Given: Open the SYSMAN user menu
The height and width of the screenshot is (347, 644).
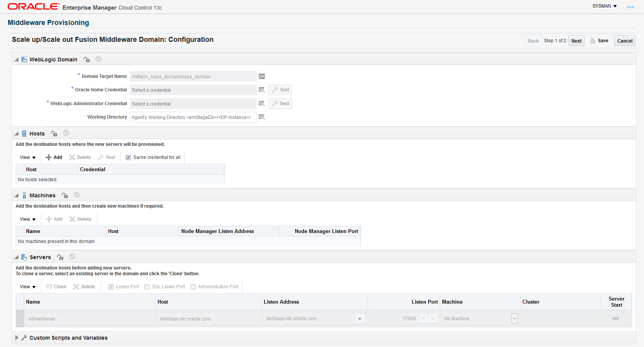Looking at the screenshot, I should [x=605, y=6].
